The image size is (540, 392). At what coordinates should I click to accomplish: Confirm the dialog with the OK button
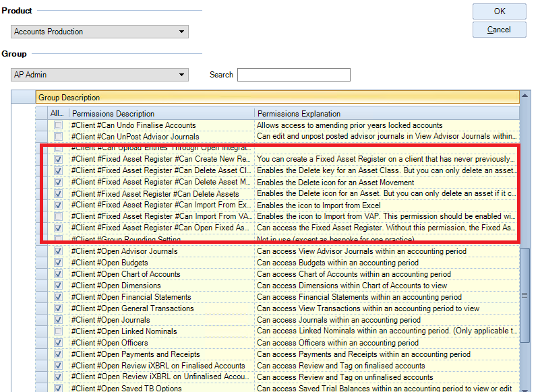click(500, 11)
